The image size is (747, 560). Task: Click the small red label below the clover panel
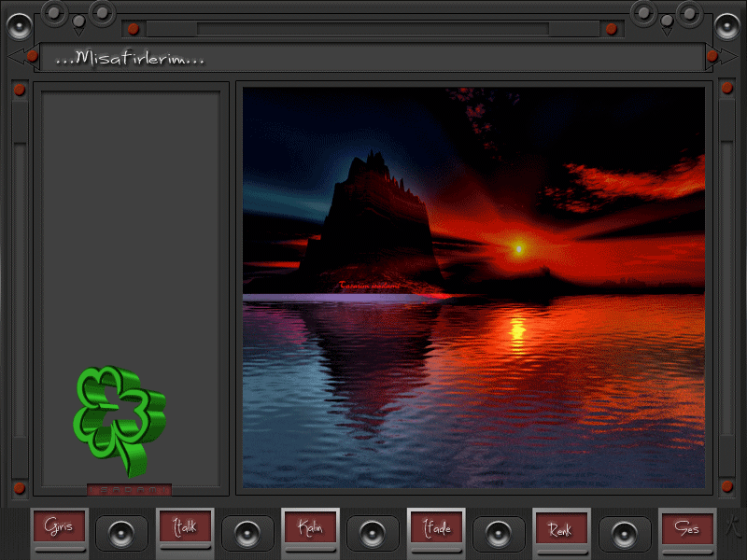coord(129,490)
